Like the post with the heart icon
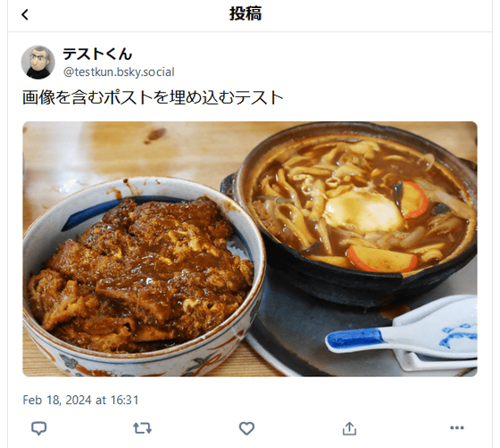 point(246,428)
